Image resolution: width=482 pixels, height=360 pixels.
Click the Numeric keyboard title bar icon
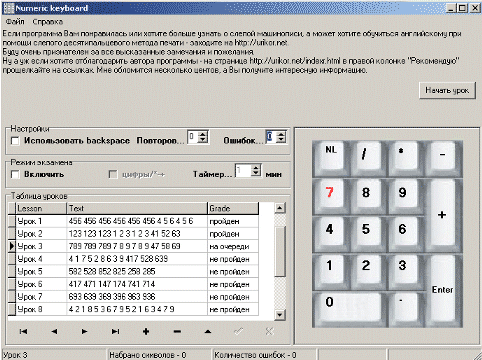coord(9,8)
